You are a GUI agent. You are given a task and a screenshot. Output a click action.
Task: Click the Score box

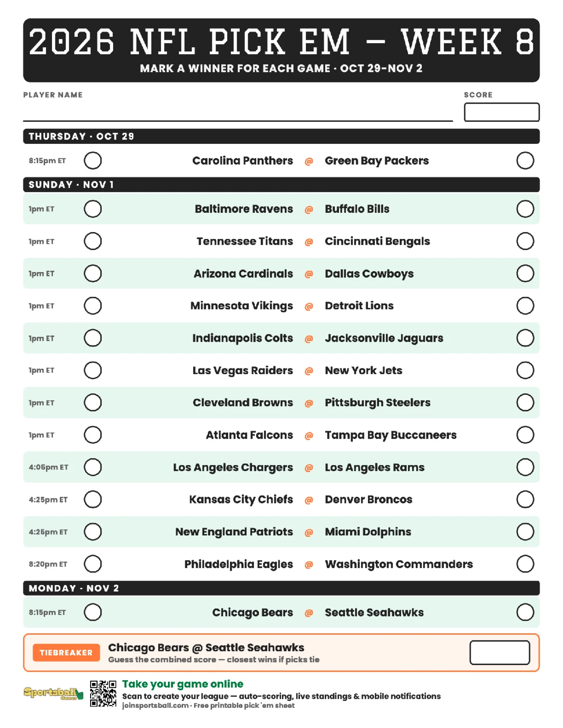point(502,112)
